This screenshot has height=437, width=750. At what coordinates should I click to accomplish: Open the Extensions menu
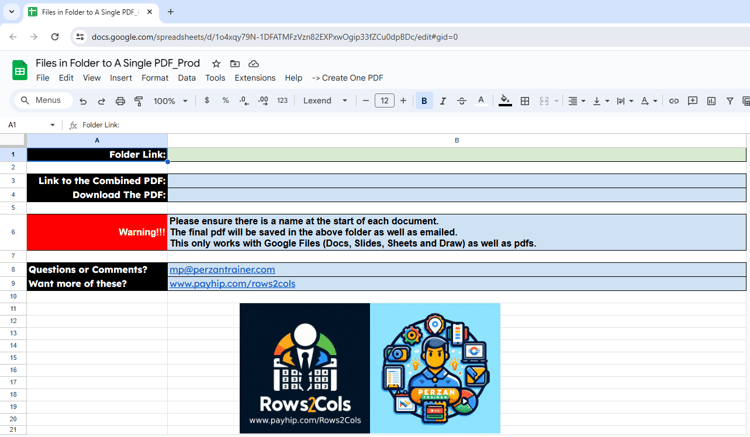[x=255, y=78]
